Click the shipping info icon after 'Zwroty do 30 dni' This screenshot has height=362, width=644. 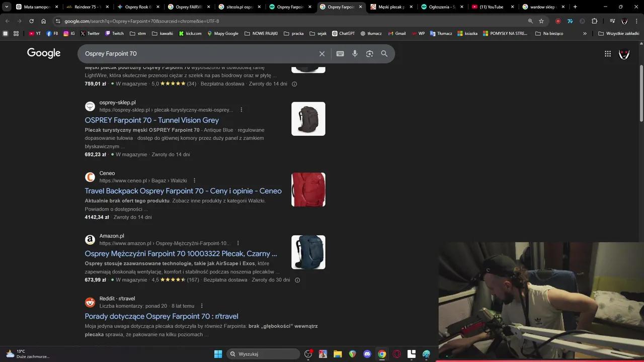click(x=297, y=280)
